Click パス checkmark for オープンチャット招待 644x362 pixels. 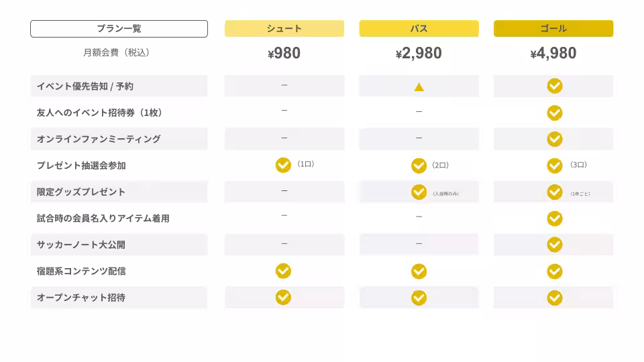pyautogui.click(x=419, y=298)
